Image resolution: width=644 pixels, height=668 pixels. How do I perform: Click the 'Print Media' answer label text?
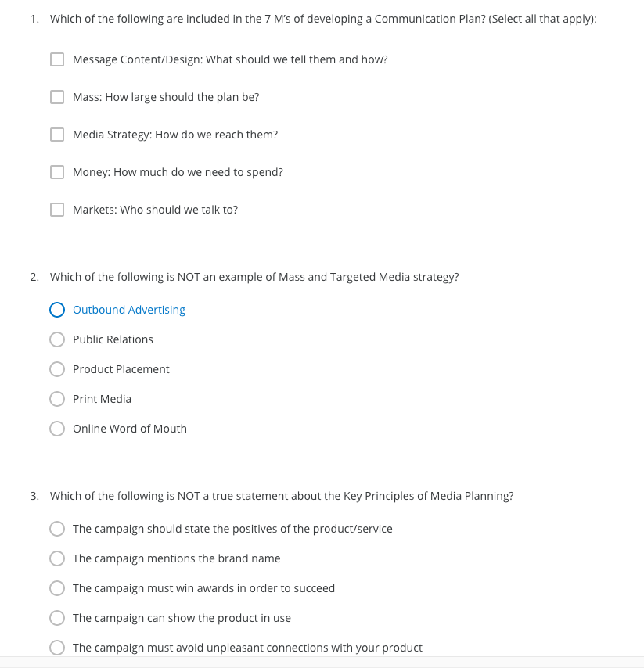[102, 399]
